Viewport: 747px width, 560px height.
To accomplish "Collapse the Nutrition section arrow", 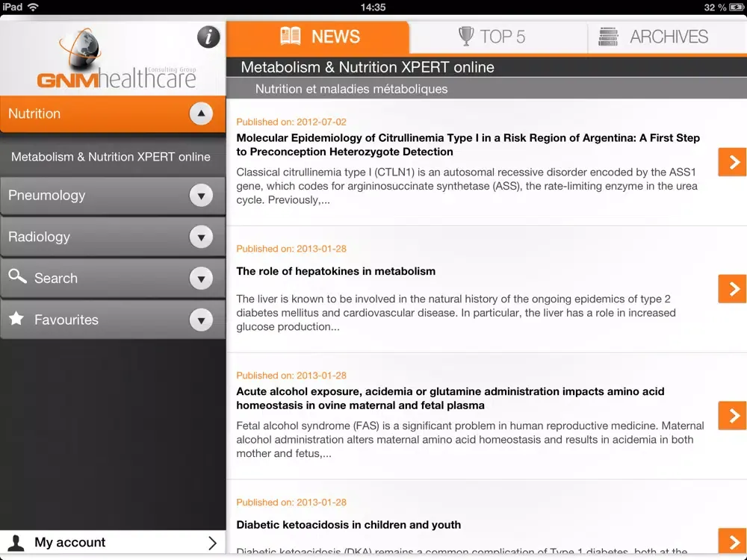I will (x=201, y=113).
